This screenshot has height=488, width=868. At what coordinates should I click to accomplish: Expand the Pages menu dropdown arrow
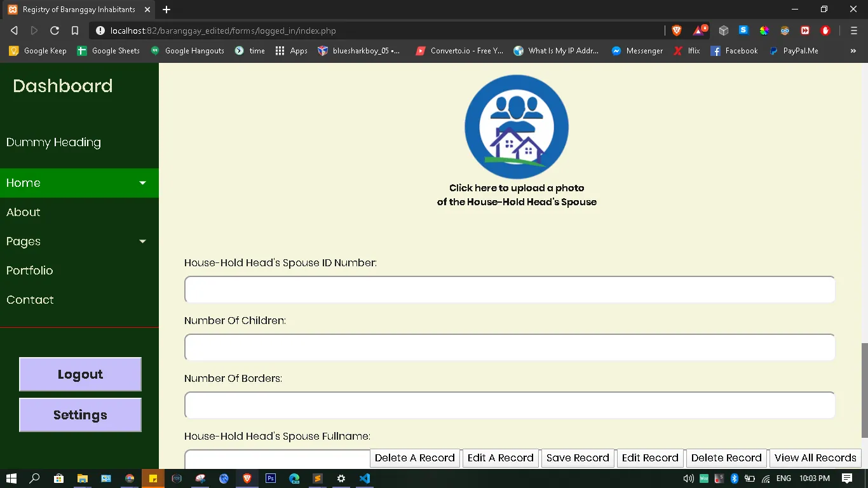coord(142,241)
